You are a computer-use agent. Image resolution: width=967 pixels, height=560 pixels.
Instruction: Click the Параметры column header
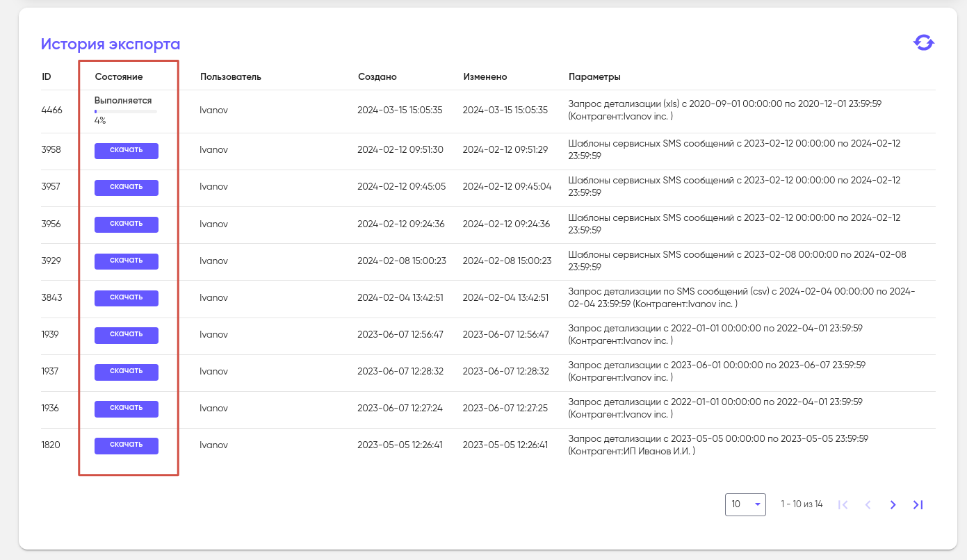click(x=594, y=76)
